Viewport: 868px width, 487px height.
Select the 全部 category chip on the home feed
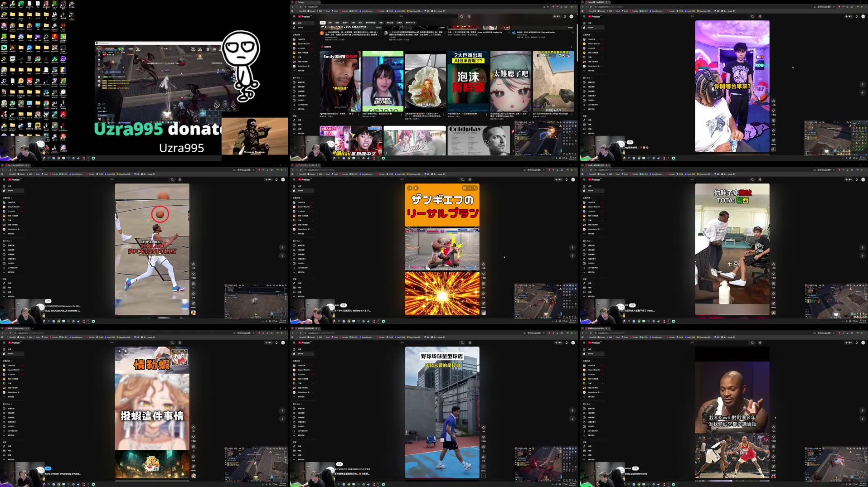323,23
